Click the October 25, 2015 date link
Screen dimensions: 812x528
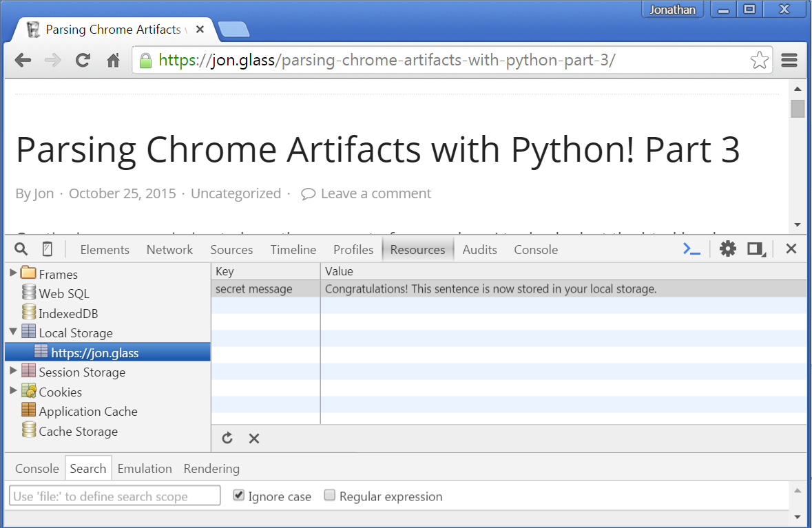(122, 193)
